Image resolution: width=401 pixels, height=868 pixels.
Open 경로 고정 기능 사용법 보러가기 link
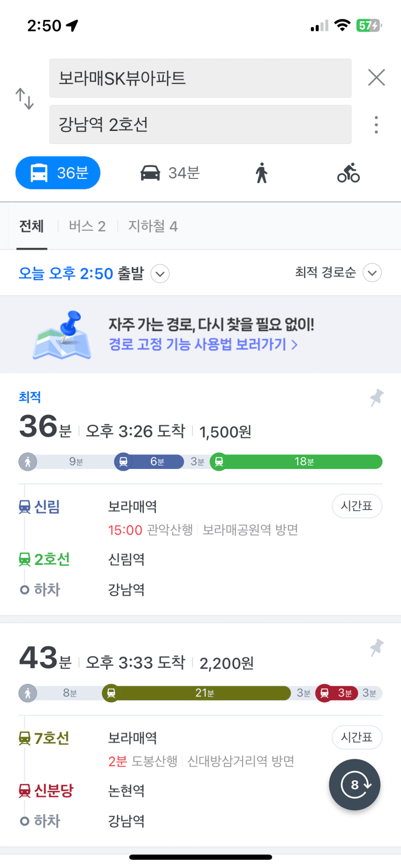(x=203, y=344)
